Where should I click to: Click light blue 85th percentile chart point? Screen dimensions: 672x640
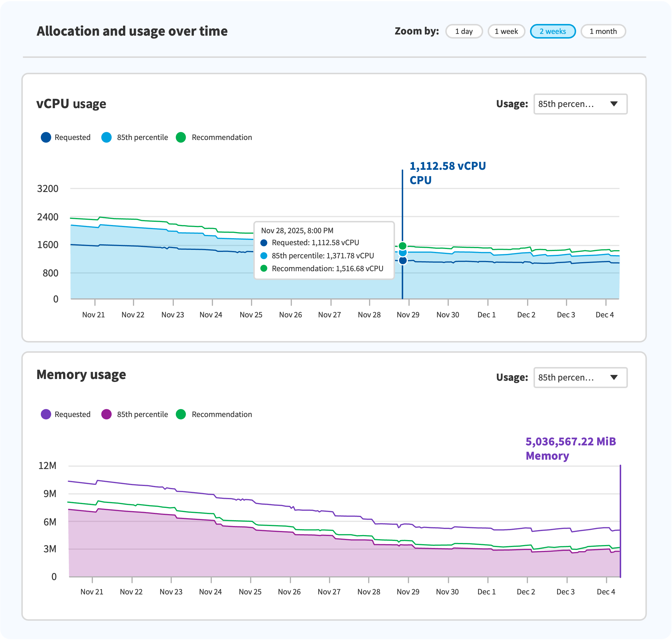click(x=403, y=253)
